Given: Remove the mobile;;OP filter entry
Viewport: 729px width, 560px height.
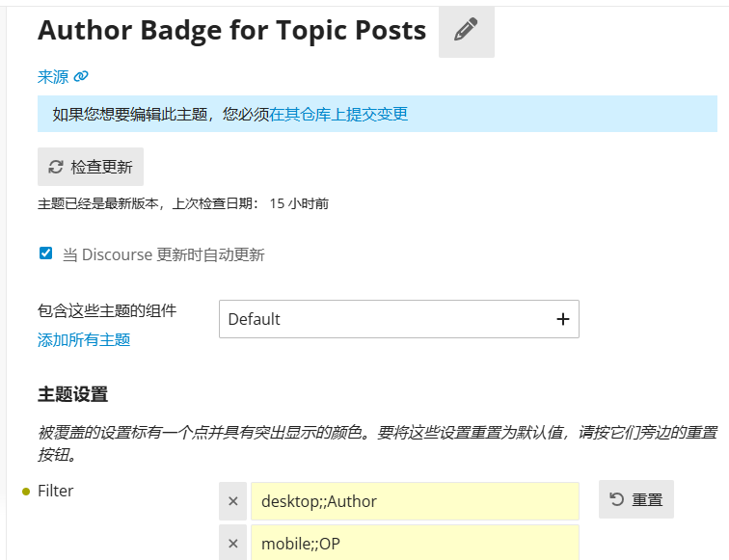Looking at the screenshot, I should [x=233, y=543].
